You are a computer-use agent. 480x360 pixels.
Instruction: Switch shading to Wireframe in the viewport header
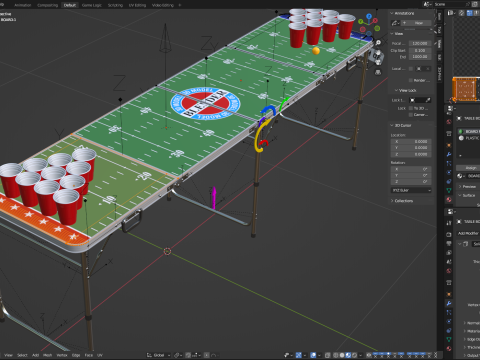(336, 355)
